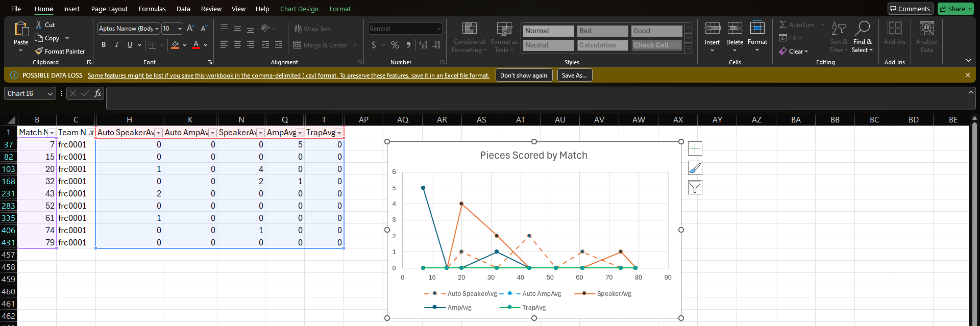The width and height of the screenshot is (980, 326).
Task: Click the Cut scissors icon
Action: tap(39, 24)
